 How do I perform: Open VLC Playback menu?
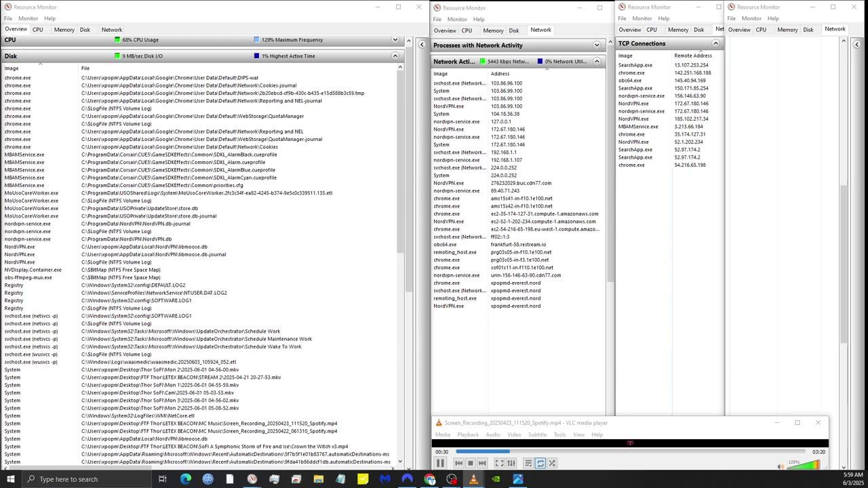click(x=468, y=434)
